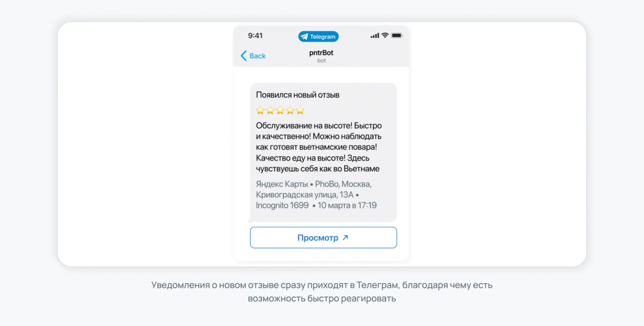644x326 pixels.
Task: Click the 9:41 clock in status bar
Action: [255, 36]
